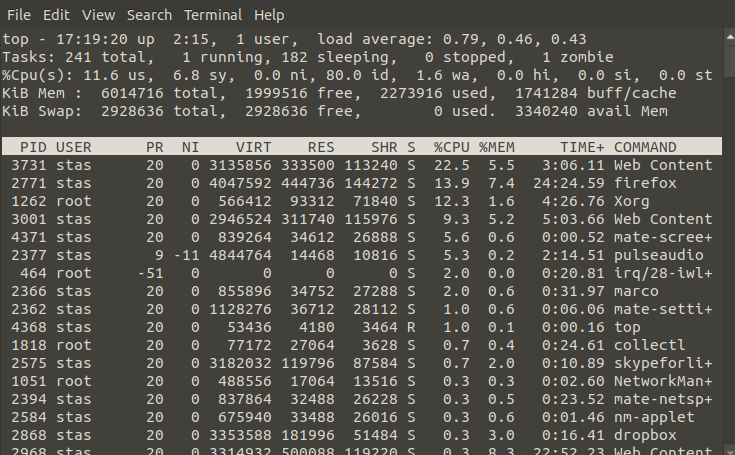The width and height of the screenshot is (735, 455).
Task: Click the Xorg command name
Action: tap(631, 201)
